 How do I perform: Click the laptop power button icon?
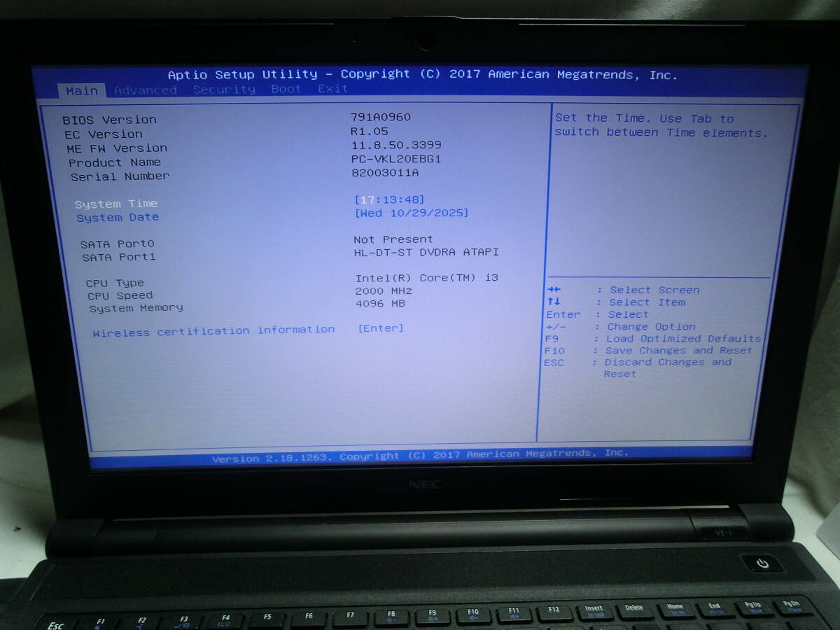coord(762,563)
